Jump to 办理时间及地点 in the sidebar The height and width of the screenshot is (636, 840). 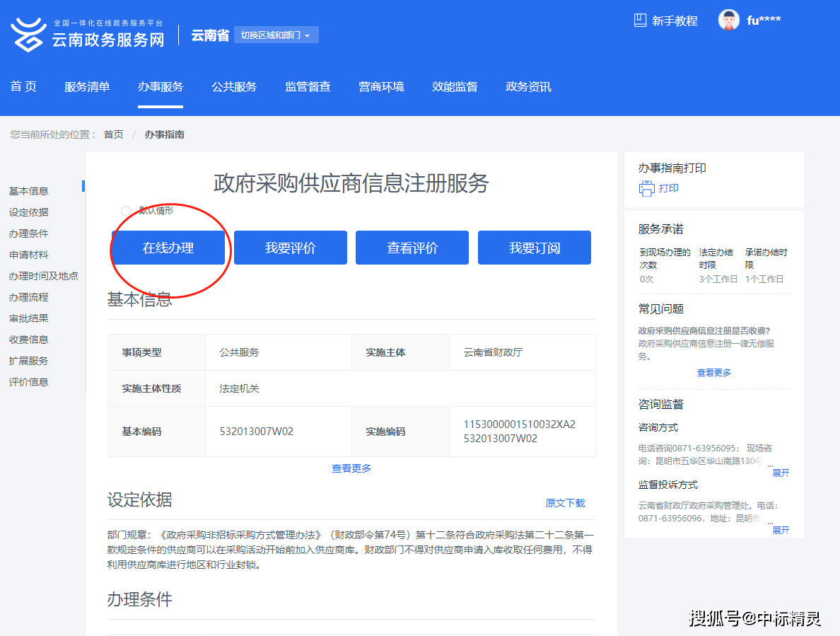(43, 276)
